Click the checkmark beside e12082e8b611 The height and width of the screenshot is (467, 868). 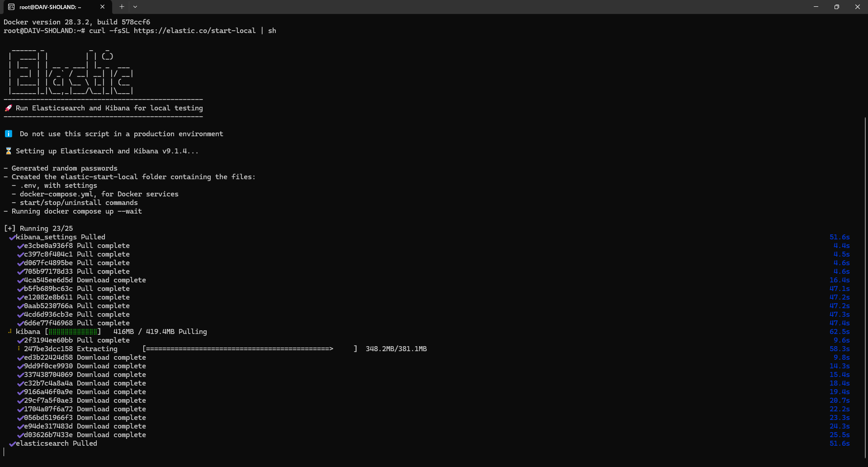point(20,298)
